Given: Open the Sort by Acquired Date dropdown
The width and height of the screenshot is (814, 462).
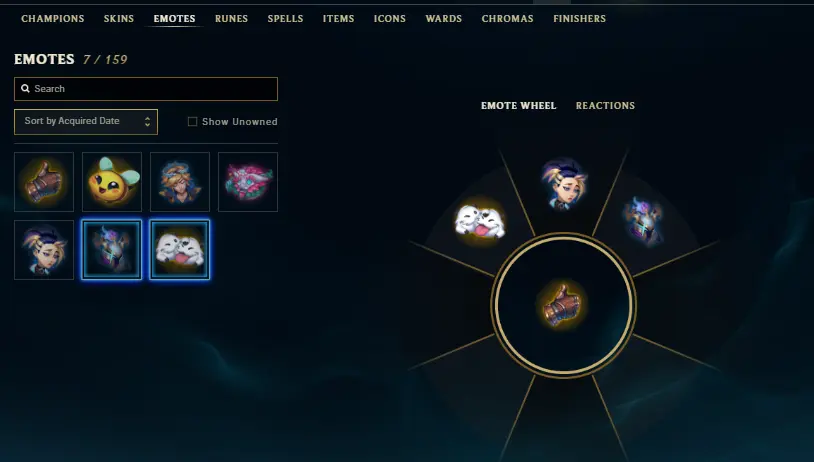Looking at the screenshot, I should (x=86, y=121).
